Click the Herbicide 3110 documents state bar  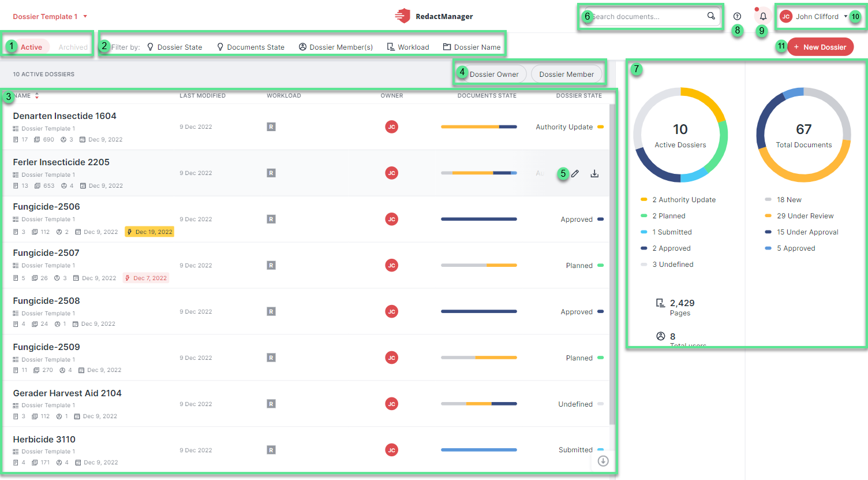(x=479, y=450)
